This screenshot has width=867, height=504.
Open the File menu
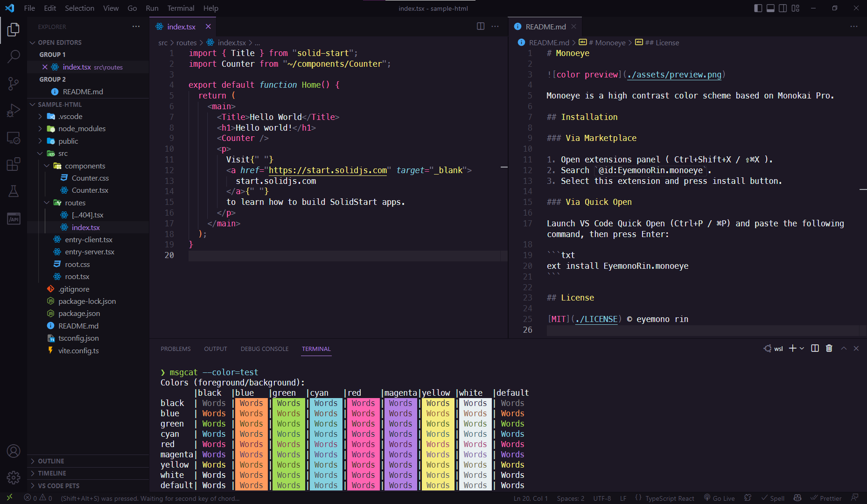pos(29,8)
